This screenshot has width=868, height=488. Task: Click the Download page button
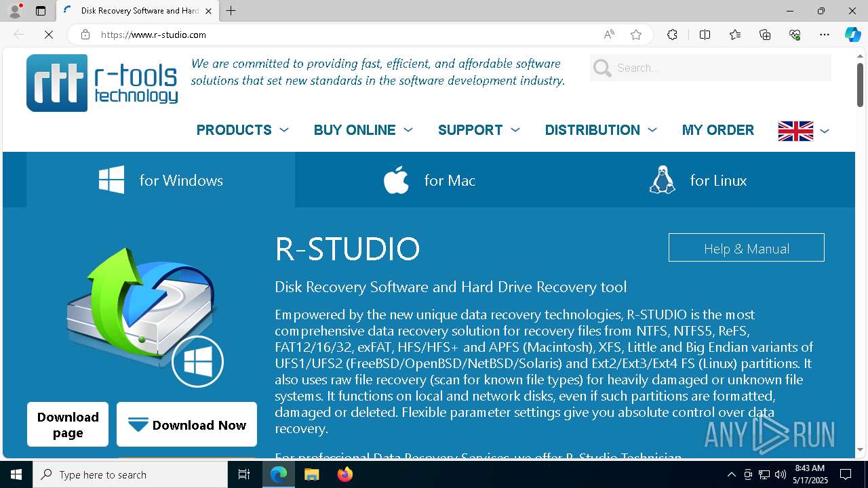68,425
